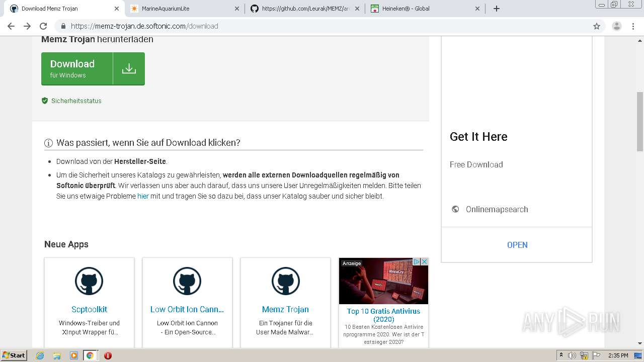Image resolution: width=644 pixels, height=362 pixels.
Task: Go back to the previous page
Action: (x=11, y=26)
